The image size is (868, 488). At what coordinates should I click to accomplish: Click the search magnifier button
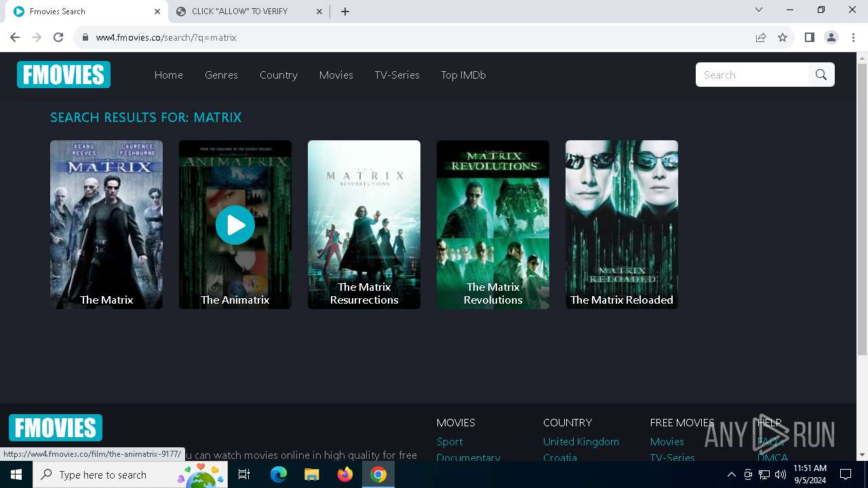[x=821, y=75]
